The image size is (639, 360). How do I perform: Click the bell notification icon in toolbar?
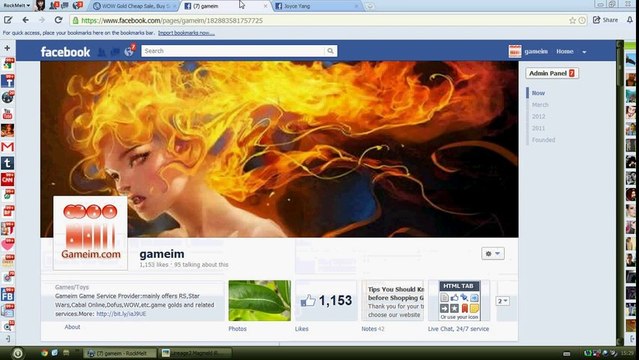[630, 20]
